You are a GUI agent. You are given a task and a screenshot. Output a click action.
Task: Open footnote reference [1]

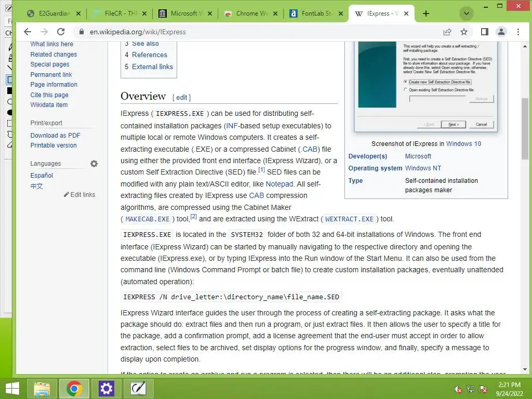(x=262, y=169)
